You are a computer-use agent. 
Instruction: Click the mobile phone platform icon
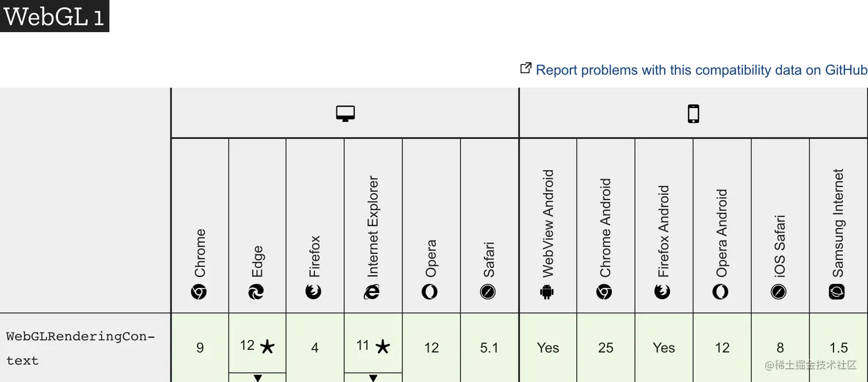point(693,114)
